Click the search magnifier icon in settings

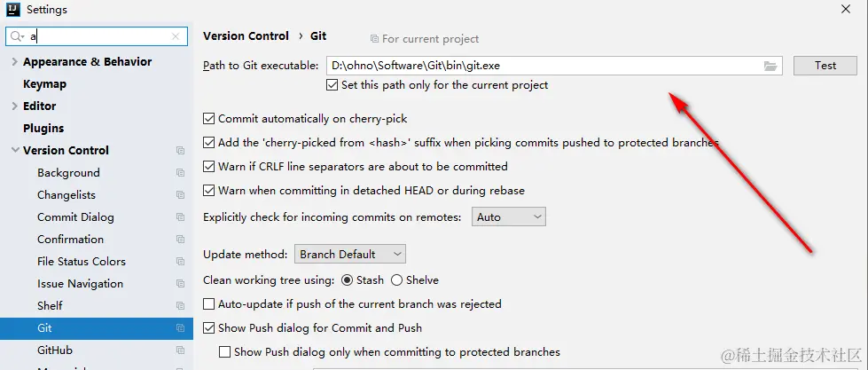(18, 36)
